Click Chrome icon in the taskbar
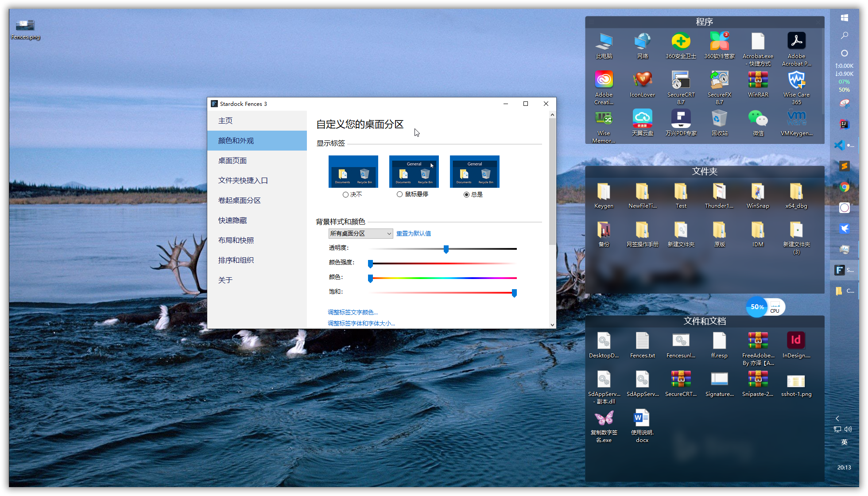Viewport: 868px width, 496px height. 844,187
